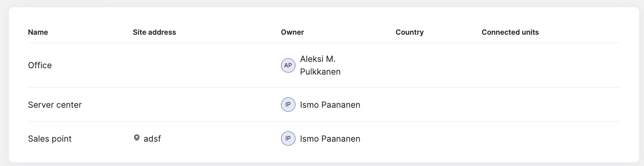Select the adsf site address
The height and width of the screenshot is (166, 644).
click(152, 139)
